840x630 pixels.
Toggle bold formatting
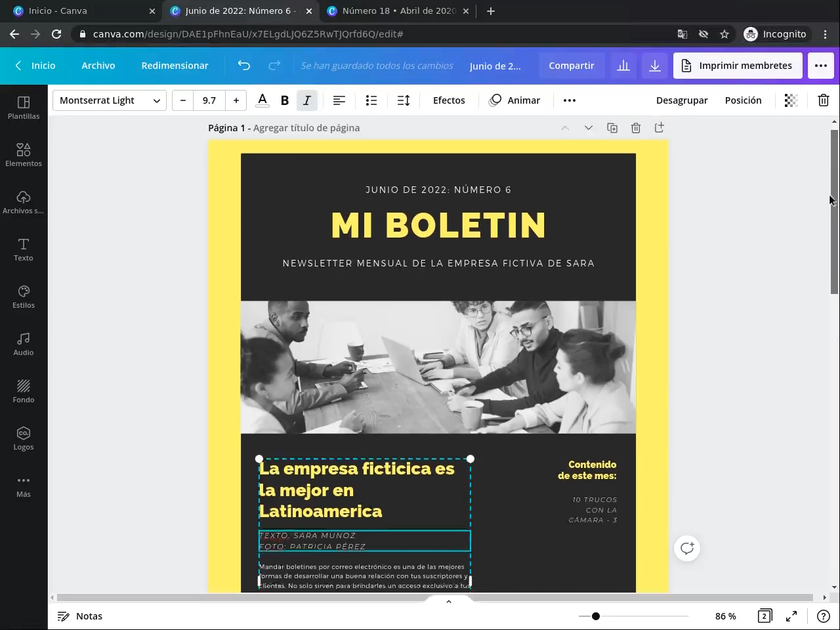click(285, 100)
